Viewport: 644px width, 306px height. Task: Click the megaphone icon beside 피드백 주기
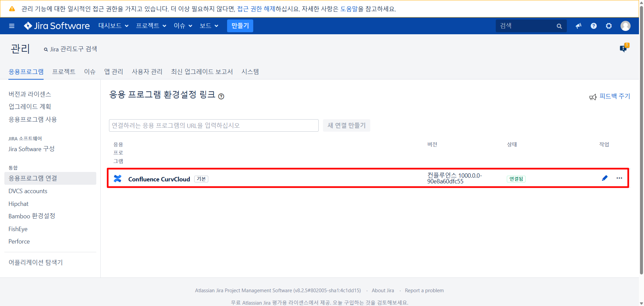[593, 97]
